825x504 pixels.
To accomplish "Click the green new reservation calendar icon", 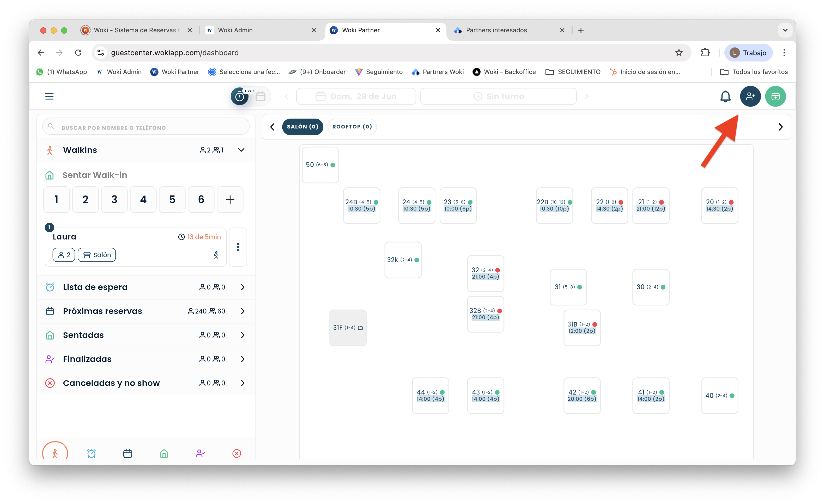I will (x=775, y=96).
